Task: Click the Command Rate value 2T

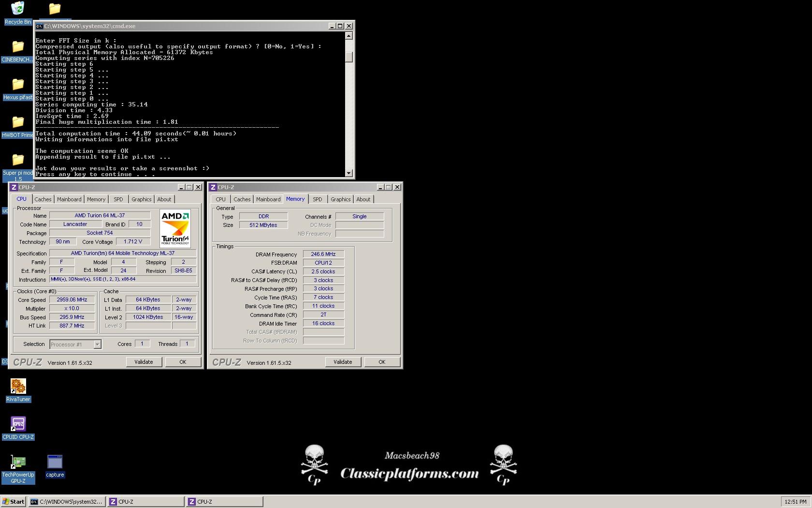Action: click(x=323, y=314)
